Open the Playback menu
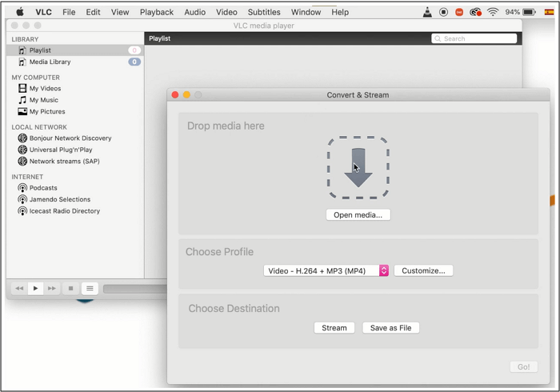Screen dimensions: 560x392 click(x=157, y=12)
